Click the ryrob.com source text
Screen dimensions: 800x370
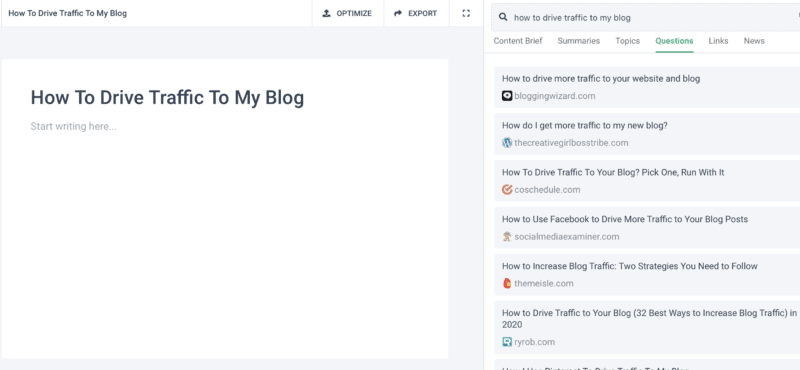point(534,342)
